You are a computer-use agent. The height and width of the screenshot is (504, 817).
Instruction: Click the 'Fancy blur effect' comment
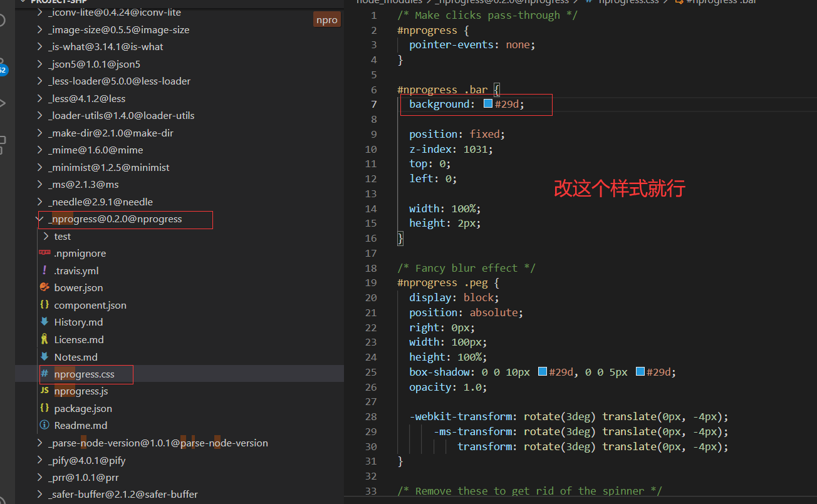466,268
